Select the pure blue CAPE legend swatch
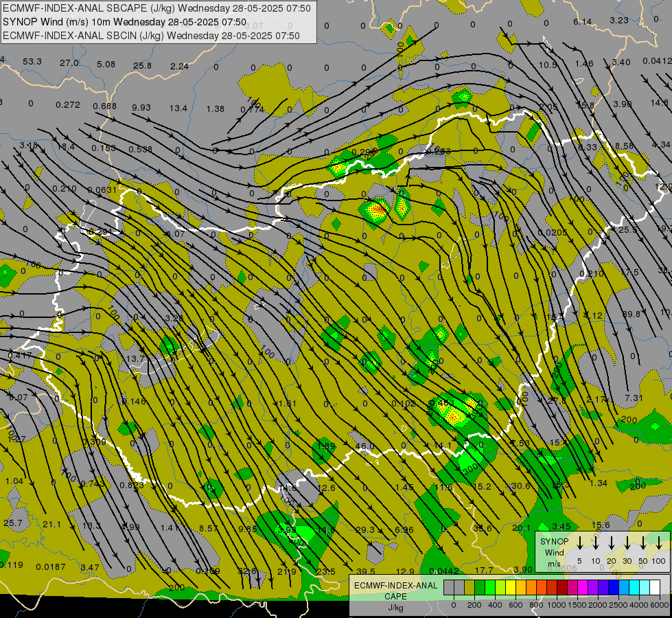This screenshot has width=672, height=618. [x=614, y=588]
